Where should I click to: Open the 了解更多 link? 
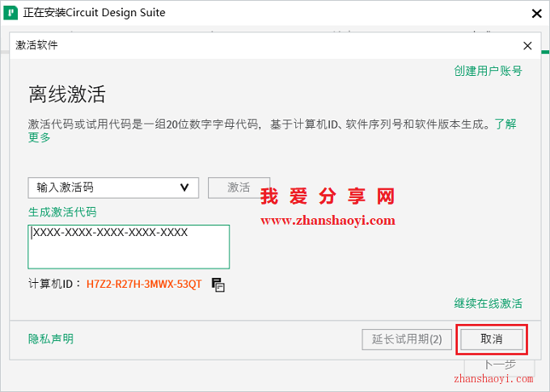(x=505, y=124)
